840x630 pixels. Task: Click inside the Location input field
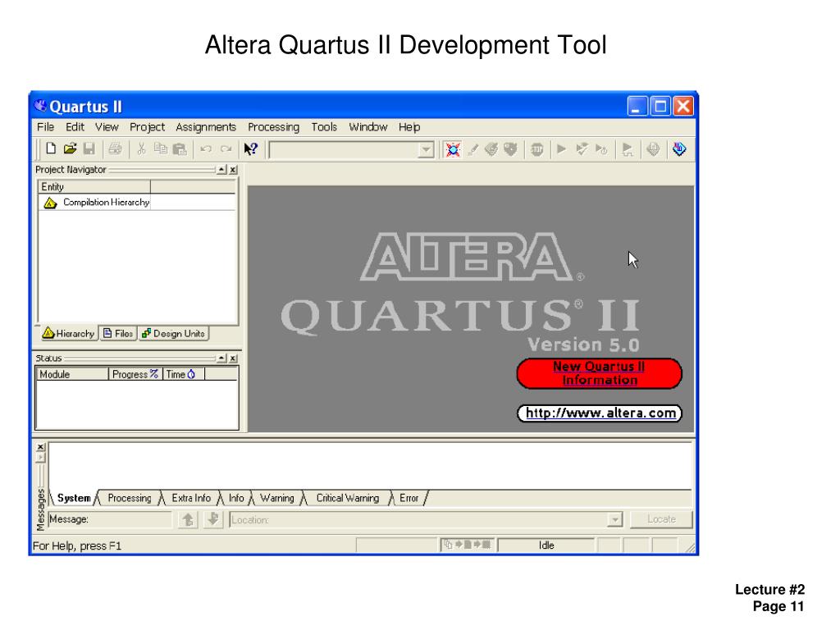[418, 519]
